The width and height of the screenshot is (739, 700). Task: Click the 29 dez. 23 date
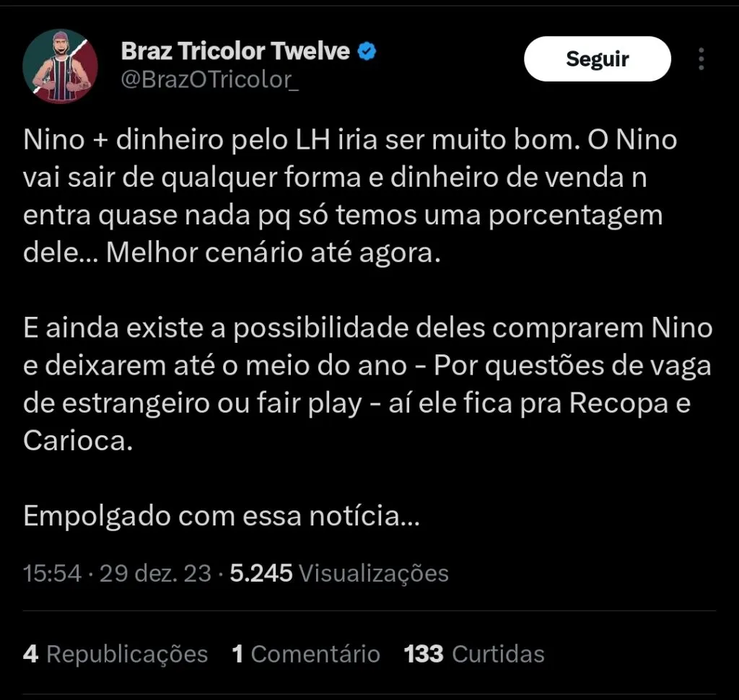point(155,574)
